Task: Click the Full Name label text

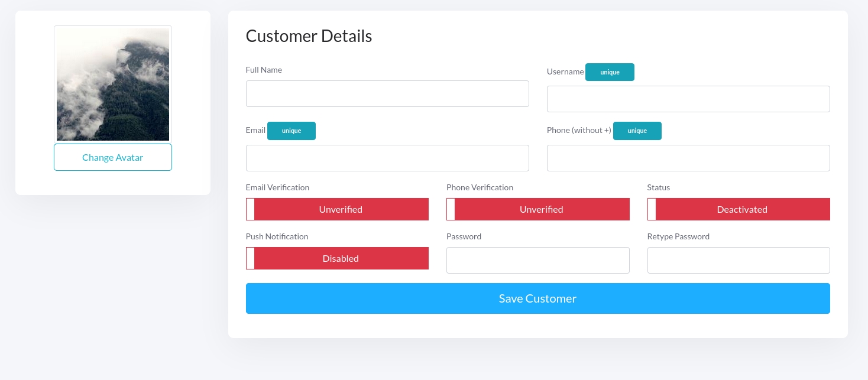Action: (x=264, y=70)
